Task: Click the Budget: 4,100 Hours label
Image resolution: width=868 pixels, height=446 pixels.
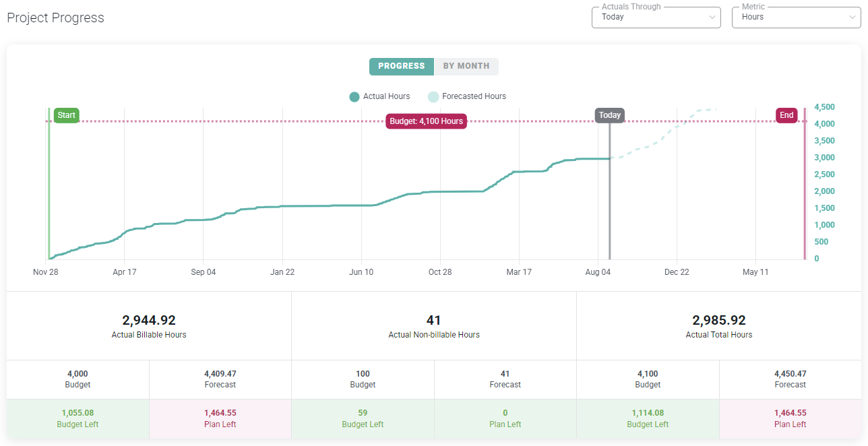Action: [426, 121]
